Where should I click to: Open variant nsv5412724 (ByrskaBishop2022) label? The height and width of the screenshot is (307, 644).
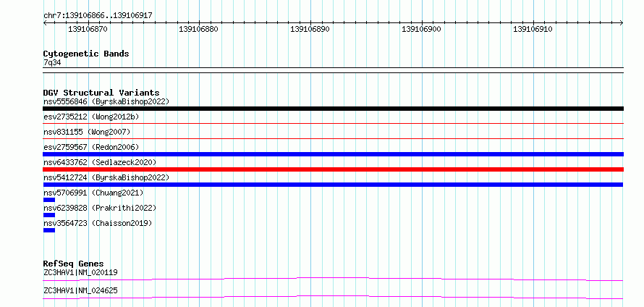pos(106,177)
